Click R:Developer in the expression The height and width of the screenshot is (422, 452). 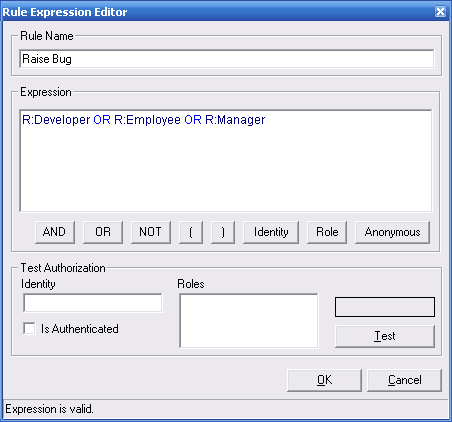(56, 120)
